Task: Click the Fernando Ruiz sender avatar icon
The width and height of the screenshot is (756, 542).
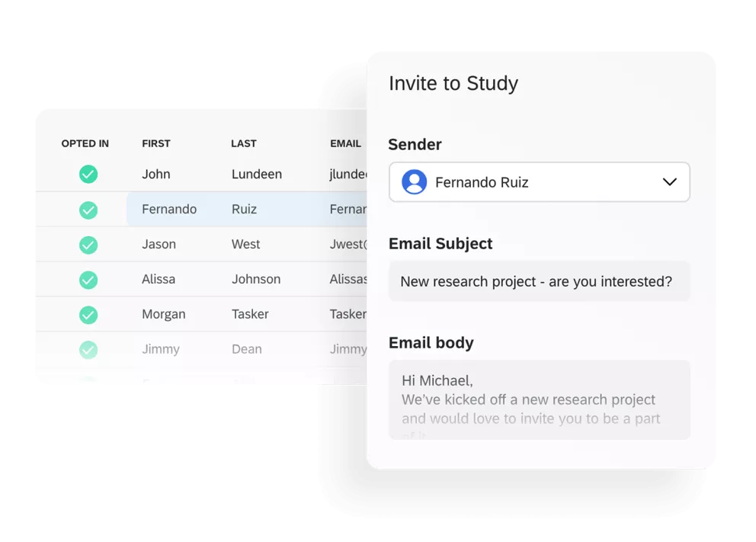Action: pos(414,182)
